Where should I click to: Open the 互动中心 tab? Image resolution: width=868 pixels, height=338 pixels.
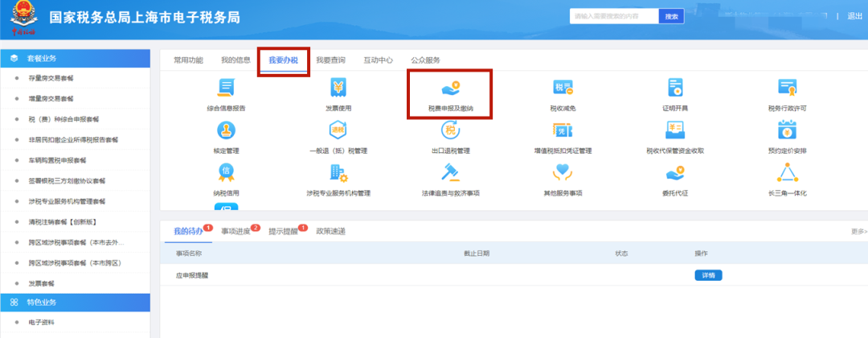pyautogui.click(x=378, y=60)
